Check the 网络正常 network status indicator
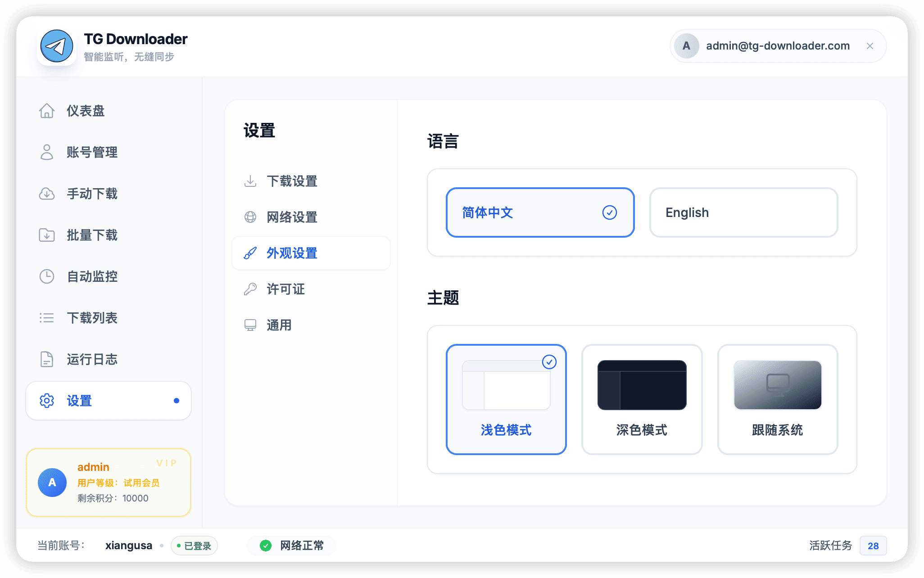The image size is (924, 578). [291, 545]
